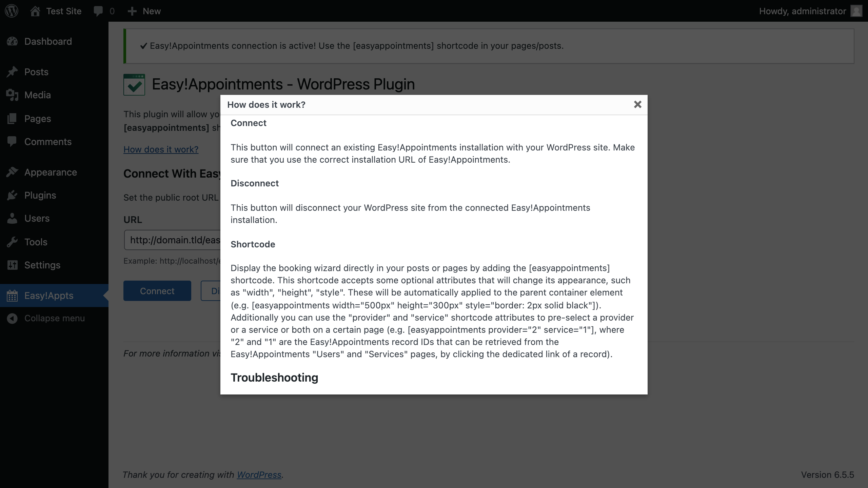Click the comments bubble icon in toolbar
868x488 pixels.
[97, 11]
